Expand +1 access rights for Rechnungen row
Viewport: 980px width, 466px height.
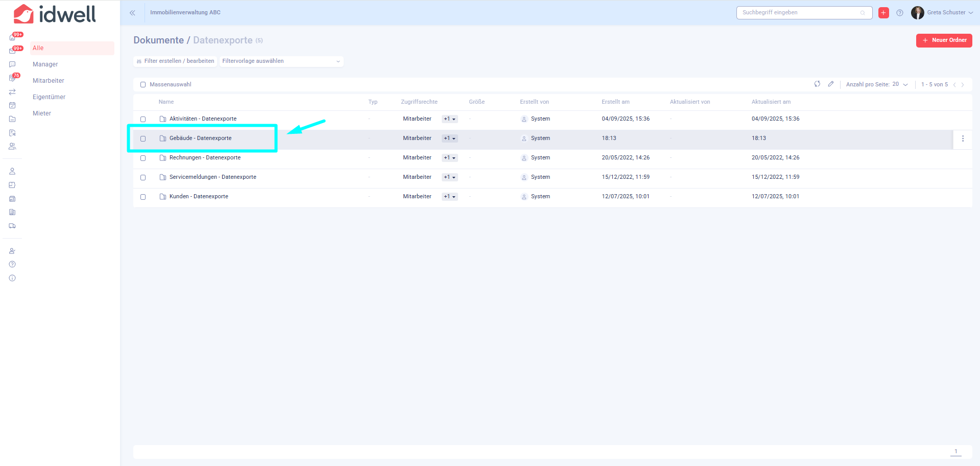[449, 158]
